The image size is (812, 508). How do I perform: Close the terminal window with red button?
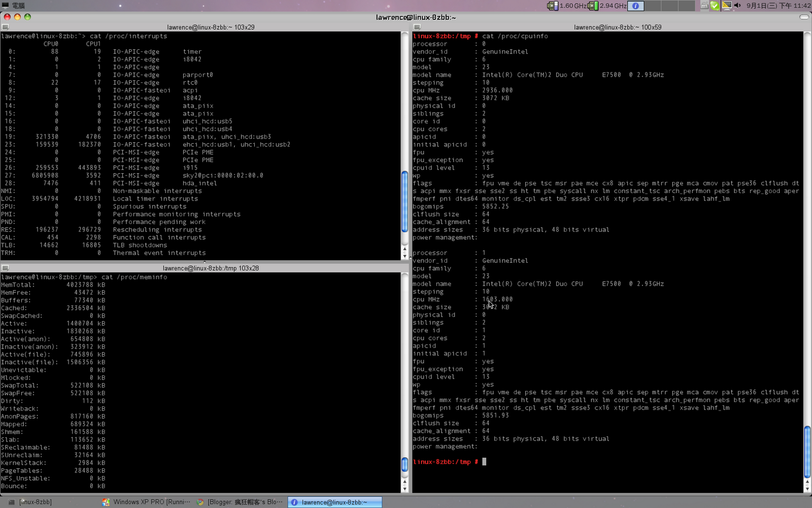click(7, 17)
